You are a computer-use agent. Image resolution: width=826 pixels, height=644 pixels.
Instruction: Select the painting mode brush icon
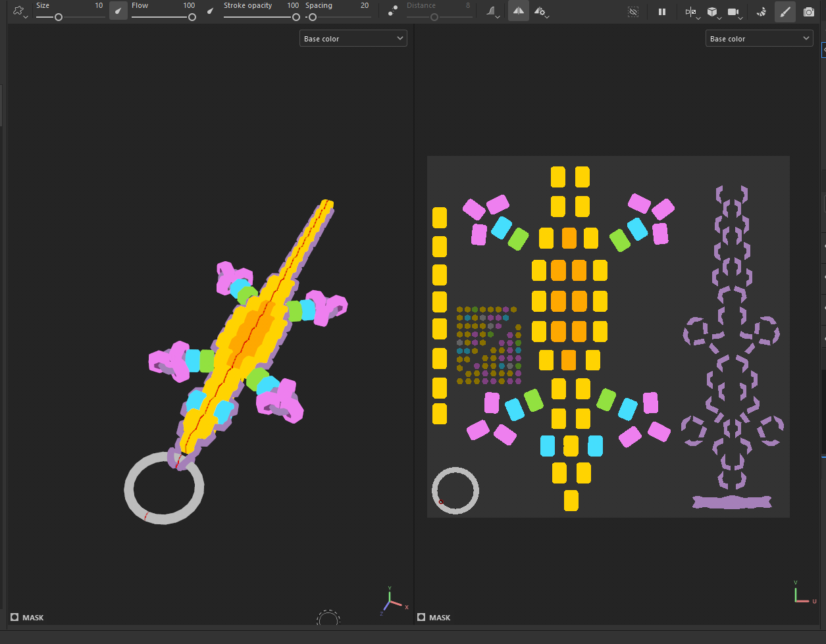[785, 11]
